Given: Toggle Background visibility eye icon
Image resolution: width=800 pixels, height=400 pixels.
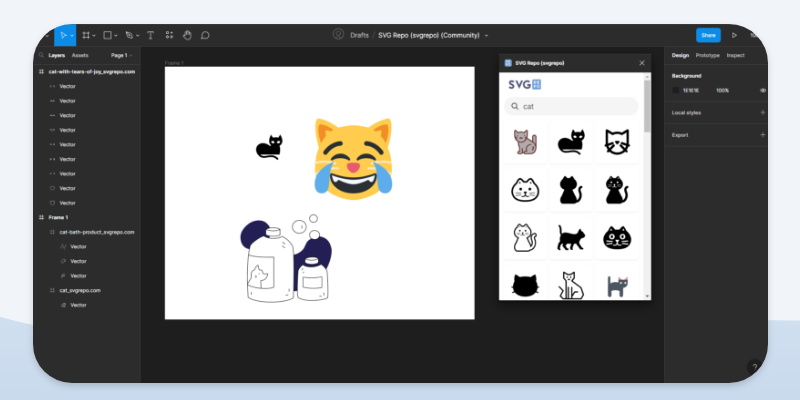Looking at the screenshot, I should [x=763, y=90].
